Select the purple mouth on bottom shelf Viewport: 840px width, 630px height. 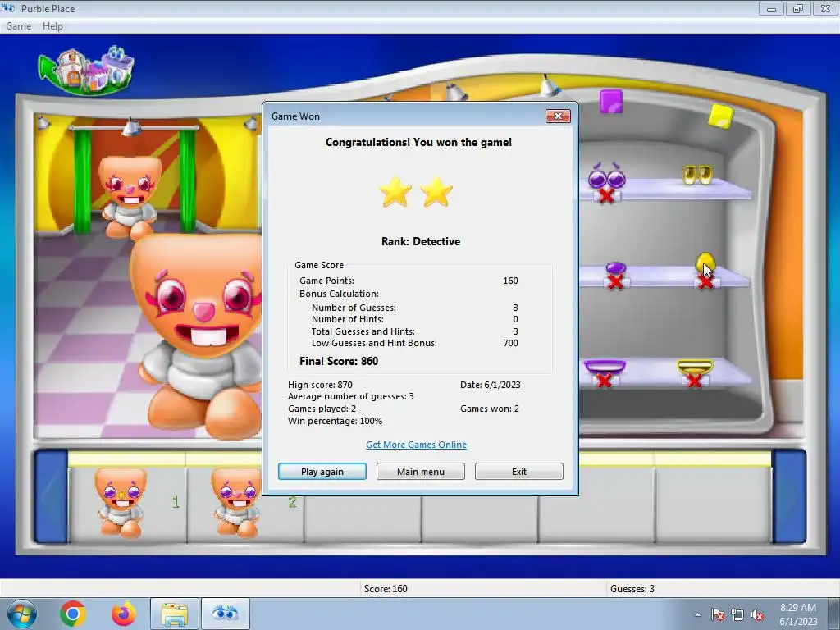[x=605, y=367]
